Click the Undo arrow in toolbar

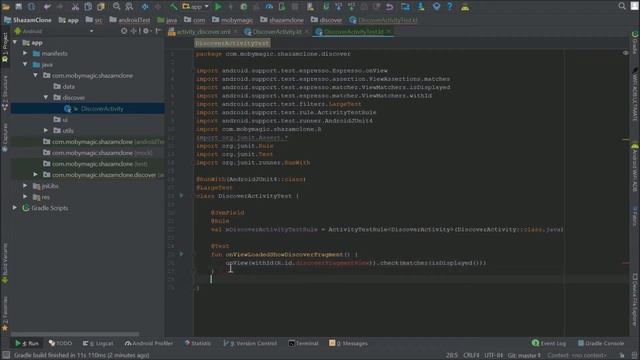coord(47,7)
